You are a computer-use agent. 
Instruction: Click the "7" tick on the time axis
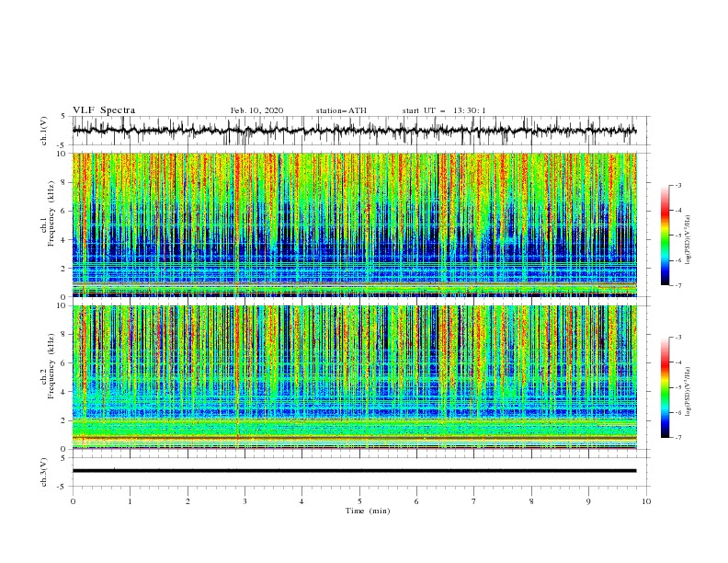[x=474, y=501]
